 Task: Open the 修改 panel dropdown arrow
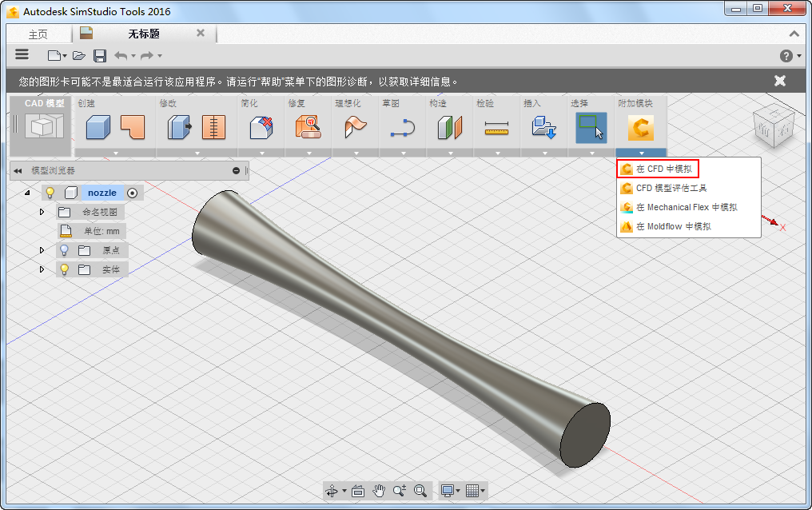197,153
